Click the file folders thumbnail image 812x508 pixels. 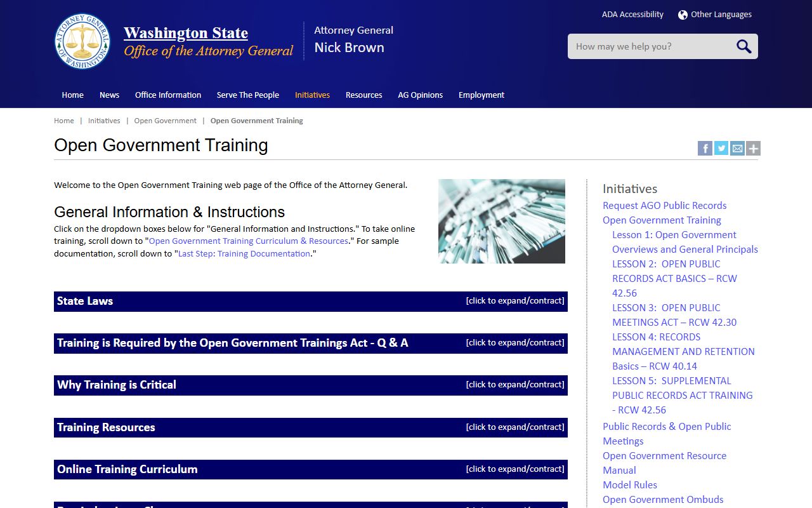[502, 221]
